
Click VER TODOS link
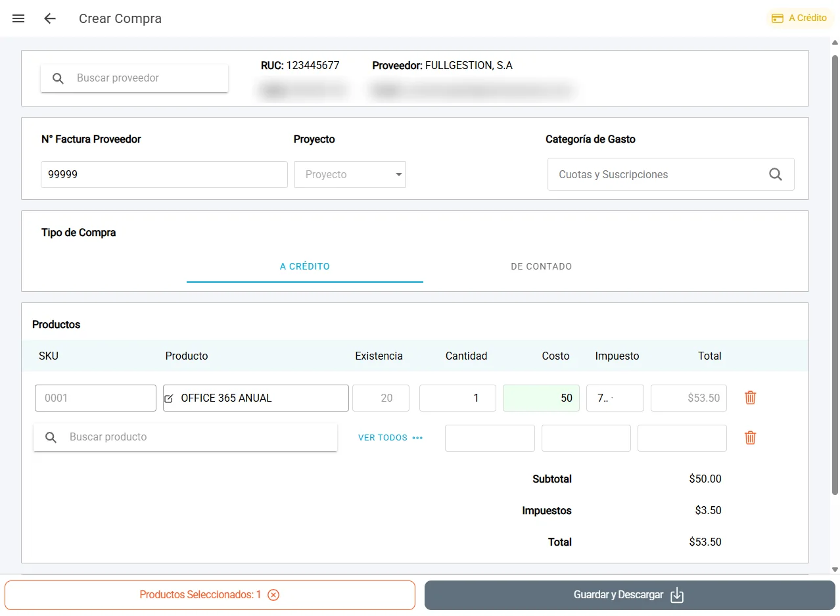pyautogui.click(x=390, y=438)
